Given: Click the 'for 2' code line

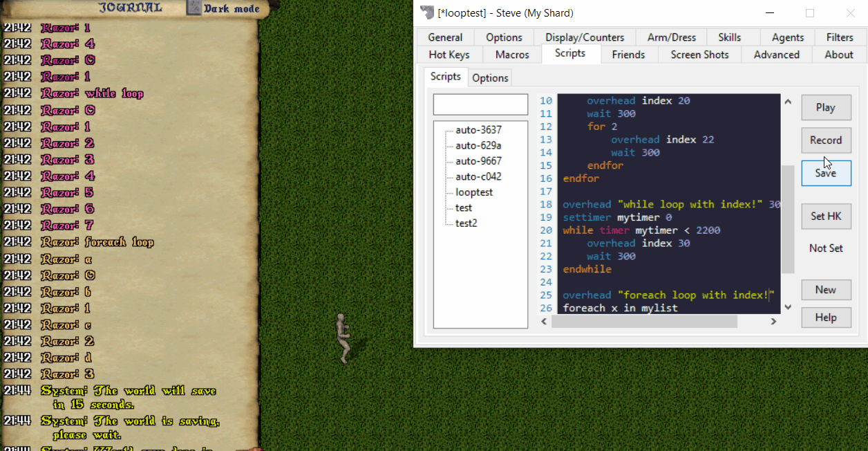Looking at the screenshot, I should (x=602, y=127).
